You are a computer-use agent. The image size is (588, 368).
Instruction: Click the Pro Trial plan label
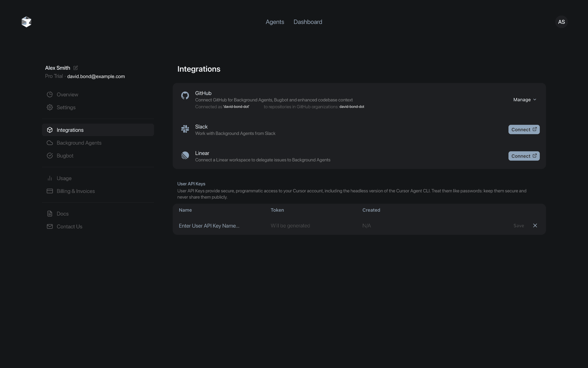[x=54, y=76]
